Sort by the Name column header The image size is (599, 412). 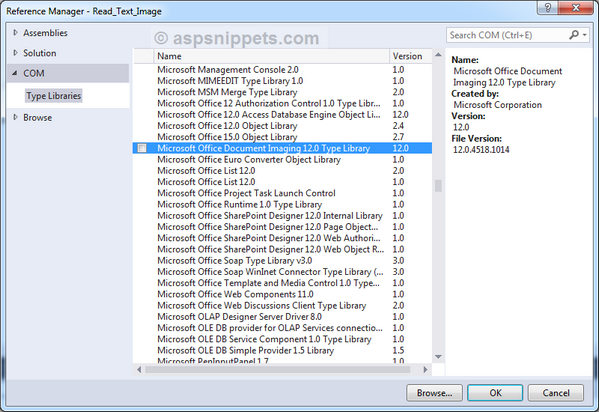[x=271, y=56]
